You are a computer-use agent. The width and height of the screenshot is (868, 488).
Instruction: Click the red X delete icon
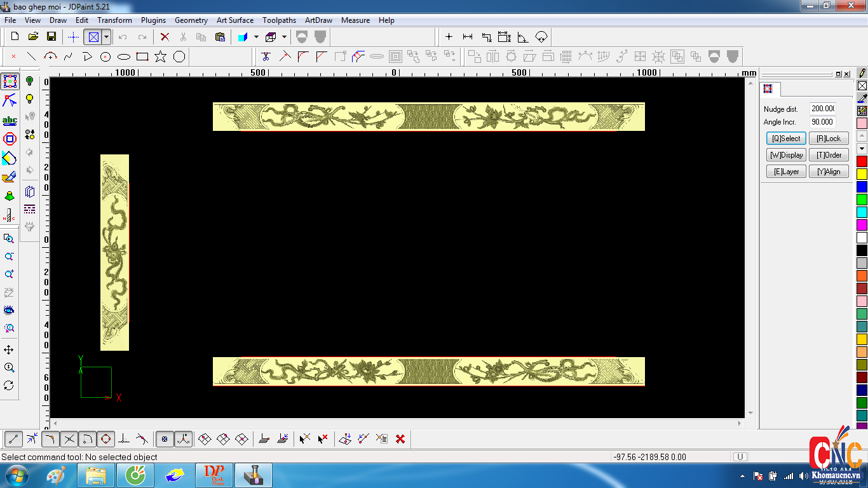pos(165,37)
